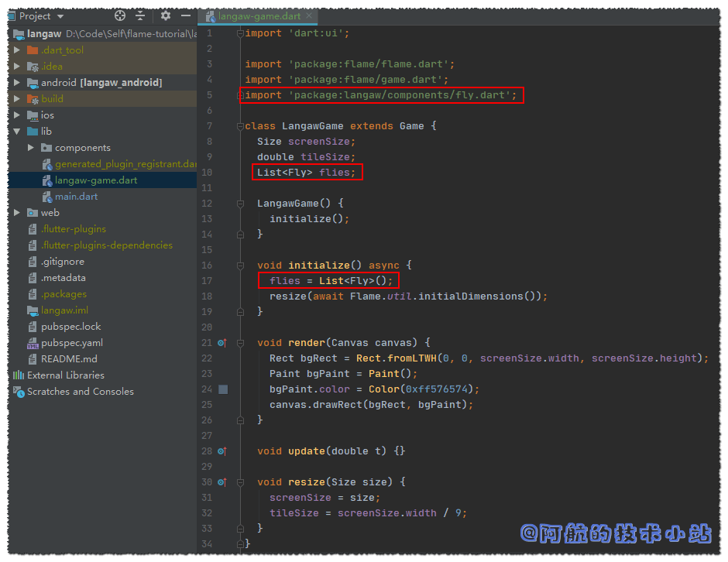Click the locate opened file crosshair icon
The image size is (728, 562).
(120, 15)
